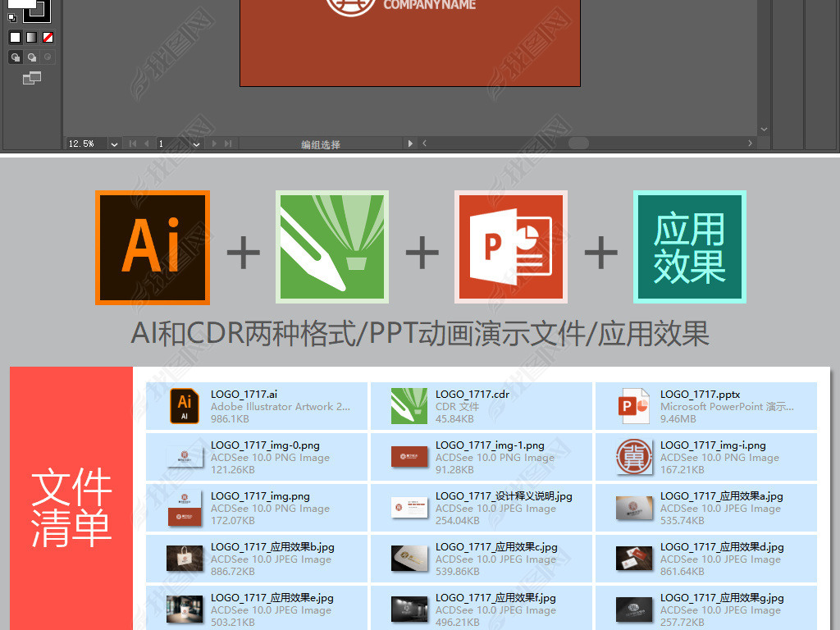The image size is (840, 630).
Task: Set fill to None (red slash)
Action: pos(48,37)
